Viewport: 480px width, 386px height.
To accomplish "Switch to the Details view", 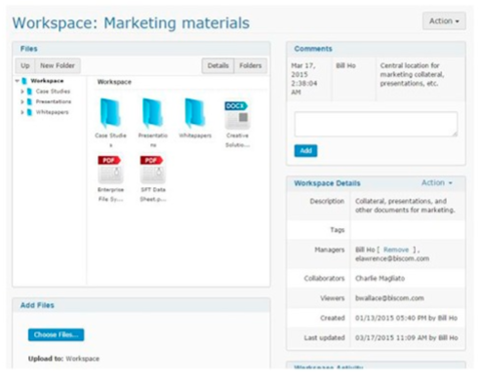I will [x=218, y=66].
